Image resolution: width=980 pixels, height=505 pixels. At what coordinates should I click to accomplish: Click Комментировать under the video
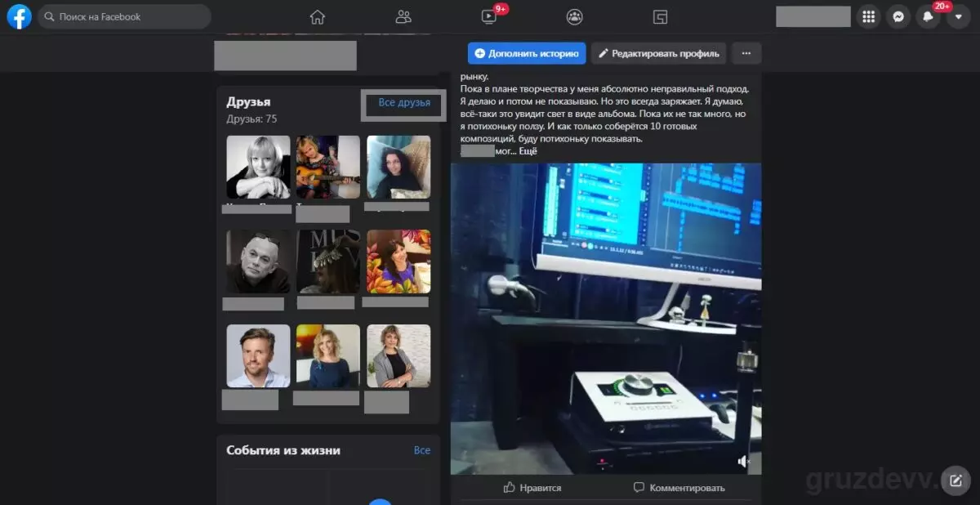[x=679, y=488]
